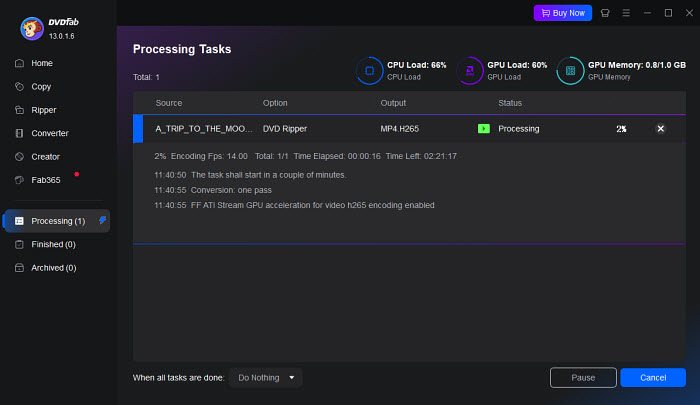Image resolution: width=700 pixels, height=405 pixels.
Task: Switch to the Converter module
Action: (50, 133)
